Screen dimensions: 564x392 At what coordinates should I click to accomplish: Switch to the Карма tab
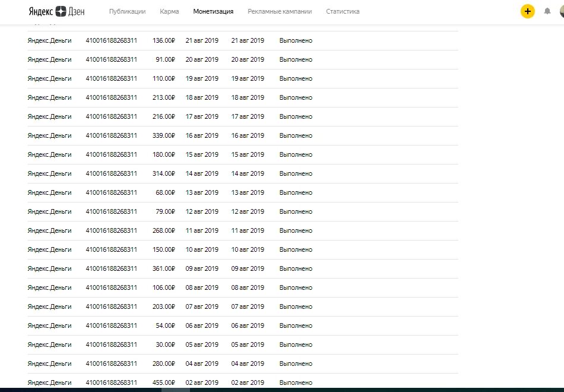169,11
